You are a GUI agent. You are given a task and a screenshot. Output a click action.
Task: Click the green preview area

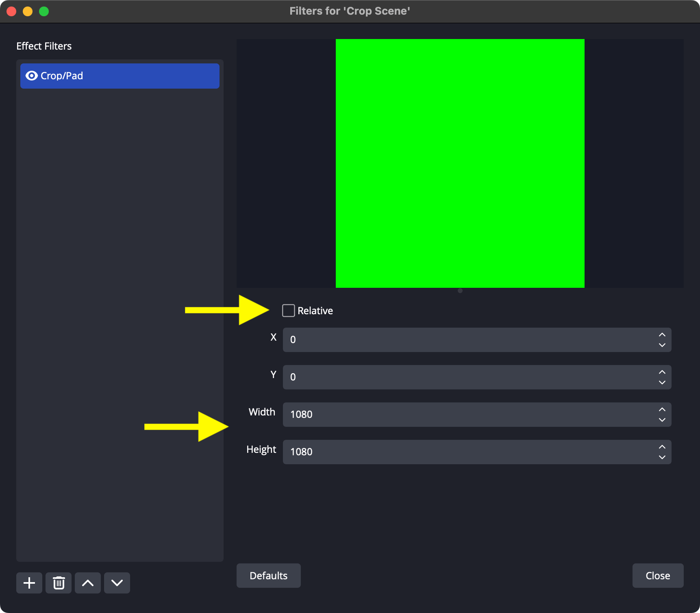460,163
